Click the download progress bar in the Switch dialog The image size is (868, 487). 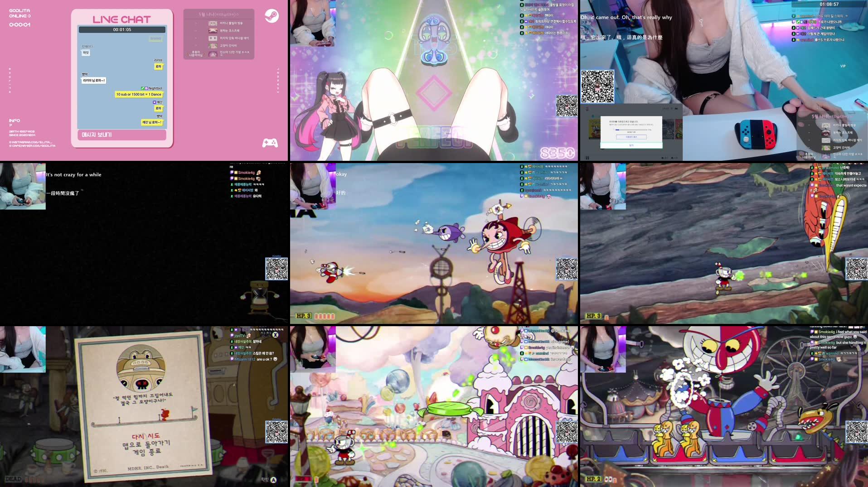tap(631, 130)
